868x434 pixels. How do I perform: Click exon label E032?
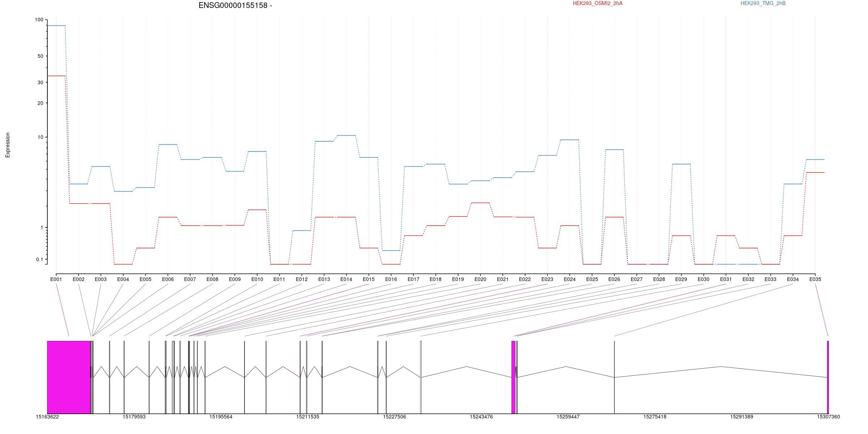[748, 279]
